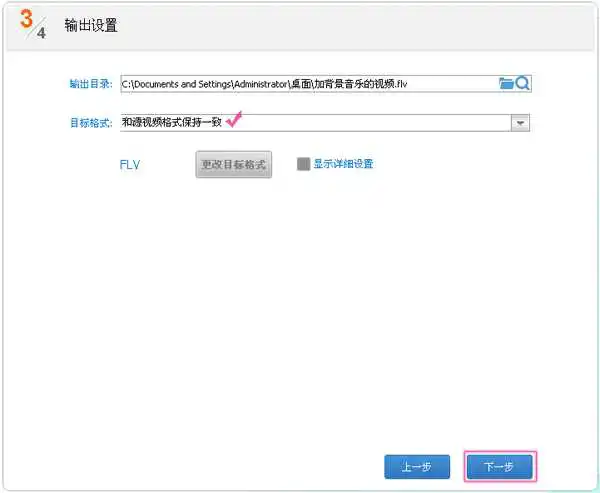Toggle the 显示详细设置 checkbox

303,164
